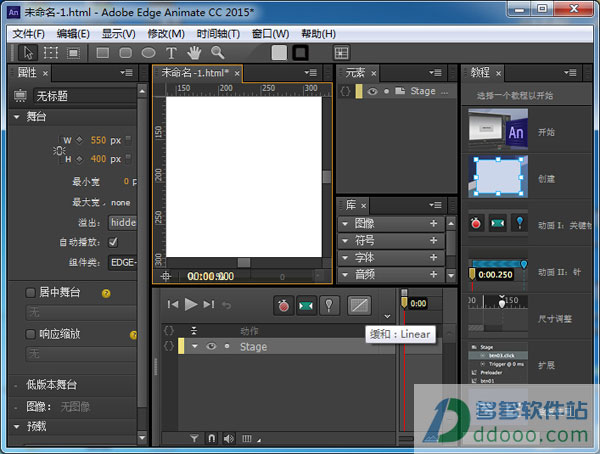
Task: Toggle Stage visibility eye in timeline
Action: point(211,346)
